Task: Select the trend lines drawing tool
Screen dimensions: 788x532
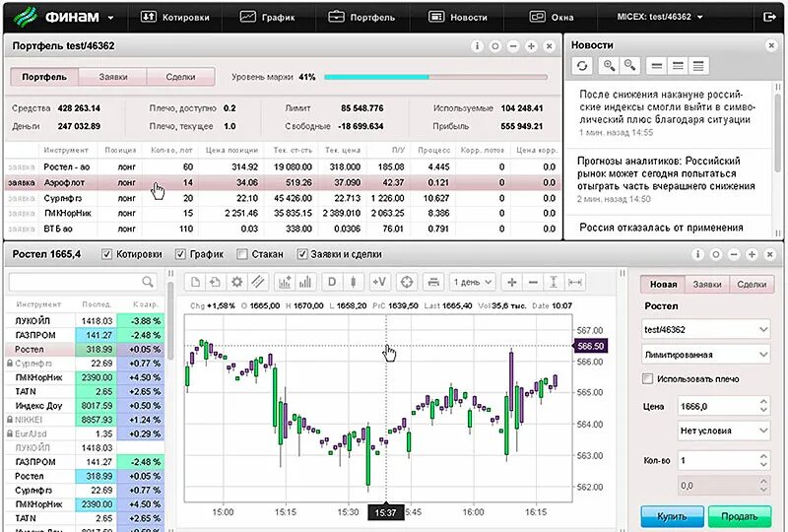Action: (258, 282)
